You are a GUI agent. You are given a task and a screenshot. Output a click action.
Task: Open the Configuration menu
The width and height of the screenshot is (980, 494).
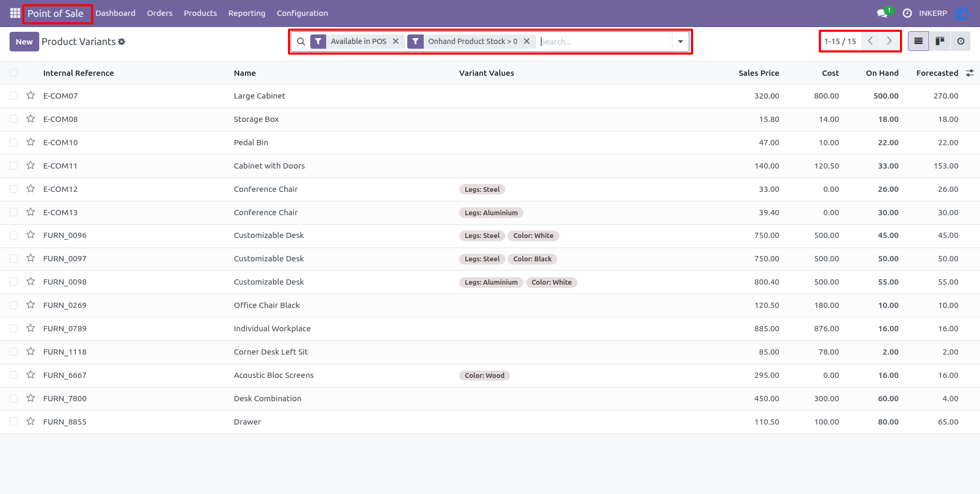pyautogui.click(x=302, y=13)
